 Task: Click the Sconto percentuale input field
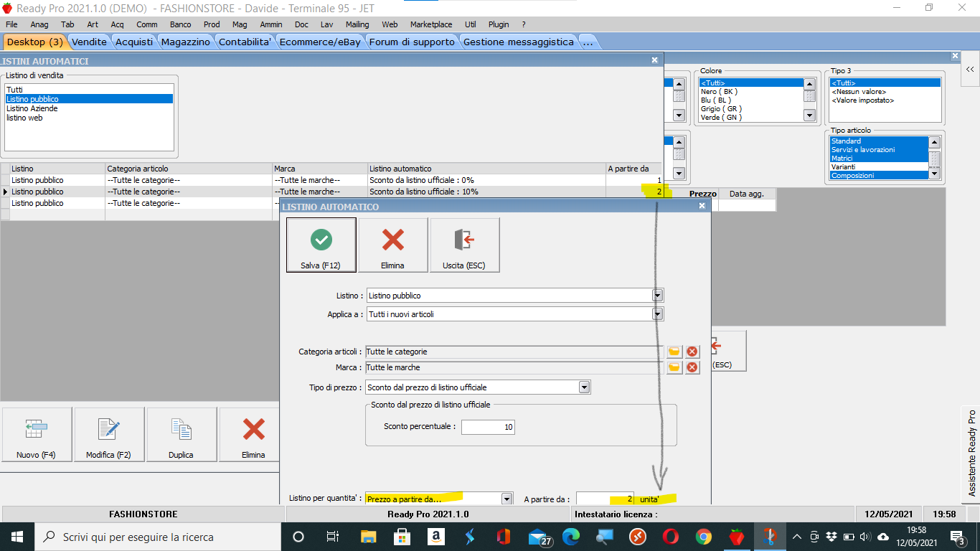[x=488, y=427]
